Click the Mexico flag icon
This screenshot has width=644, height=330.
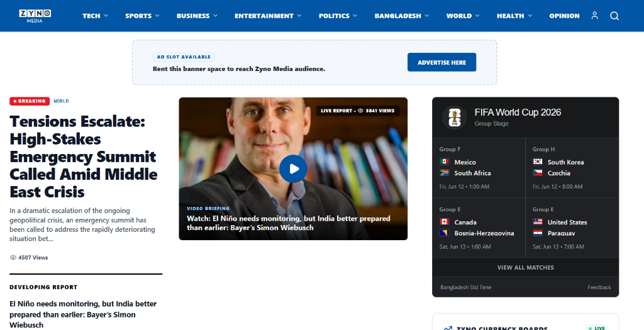[x=445, y=162]
